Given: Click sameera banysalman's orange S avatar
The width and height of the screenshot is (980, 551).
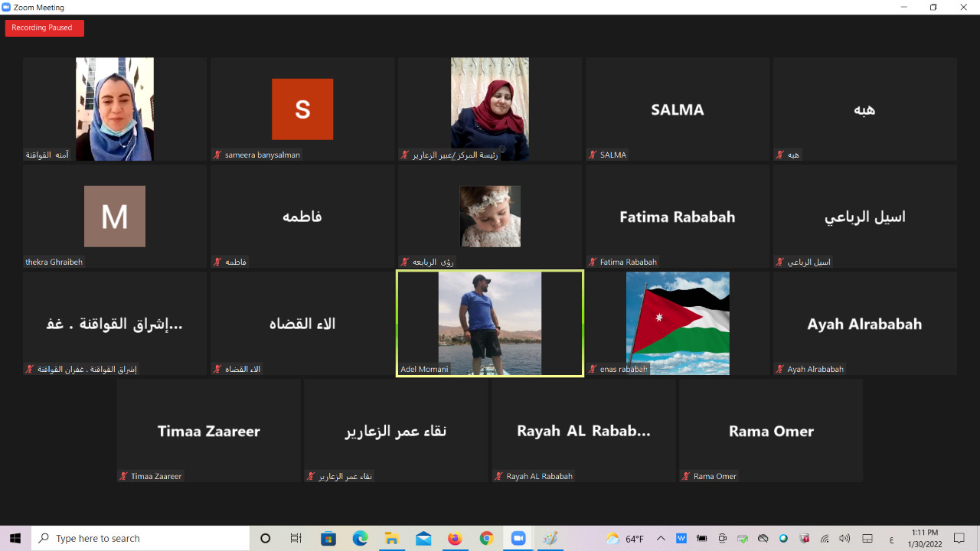Looking at the screenshot, I should (x=302, y=109).
